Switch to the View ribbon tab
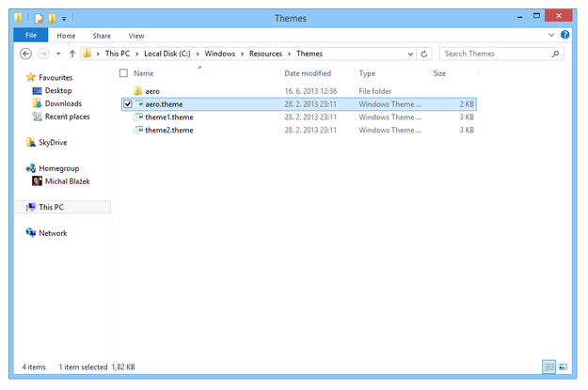This screenshot has height=390, width=588. click(136, 36)
